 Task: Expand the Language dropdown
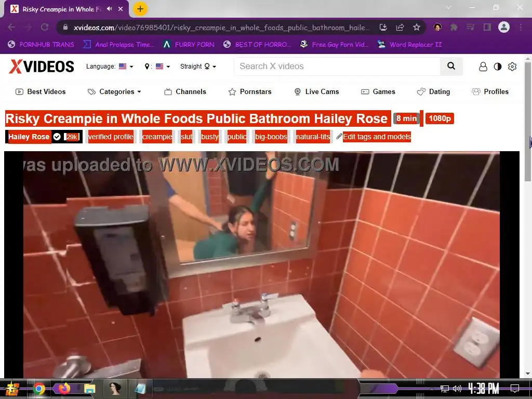110,66
